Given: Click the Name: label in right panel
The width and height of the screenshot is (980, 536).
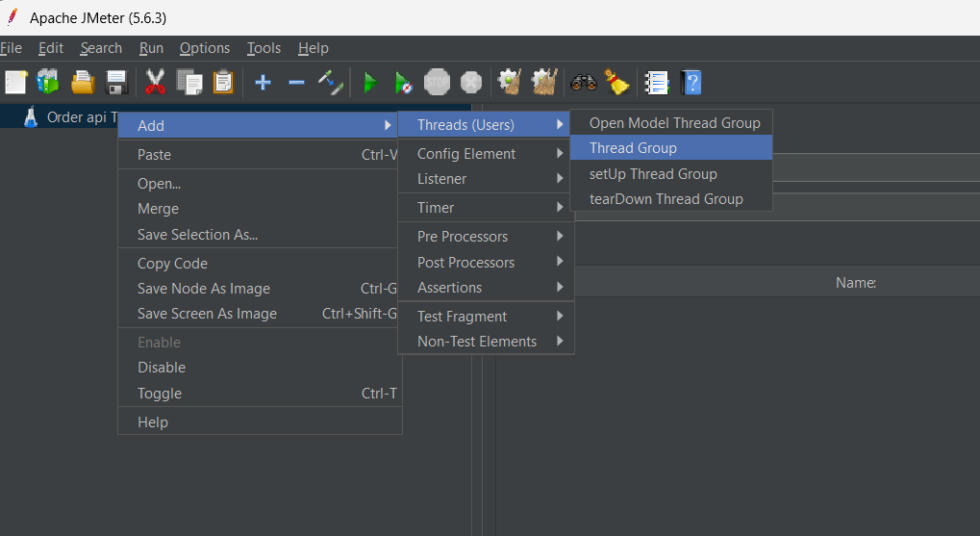Looking at the screenshot, I should tap(856, 283).
